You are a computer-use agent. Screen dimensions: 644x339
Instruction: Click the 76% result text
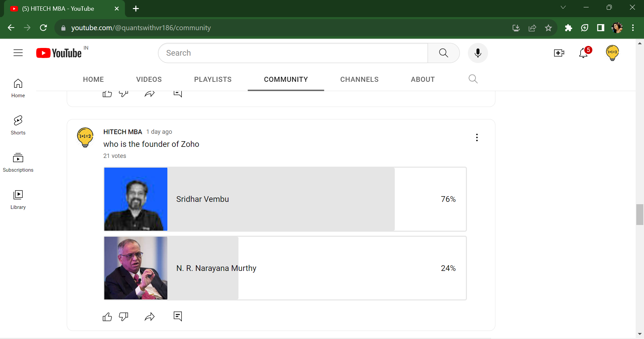tap(448, 199)
